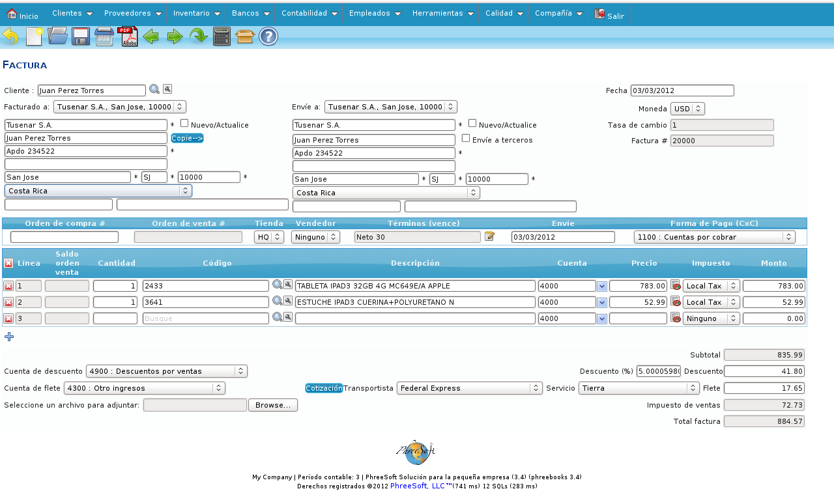Open the help question mark icon
The height and width of the screenshot is (504, 834).
tap(268, 36)
